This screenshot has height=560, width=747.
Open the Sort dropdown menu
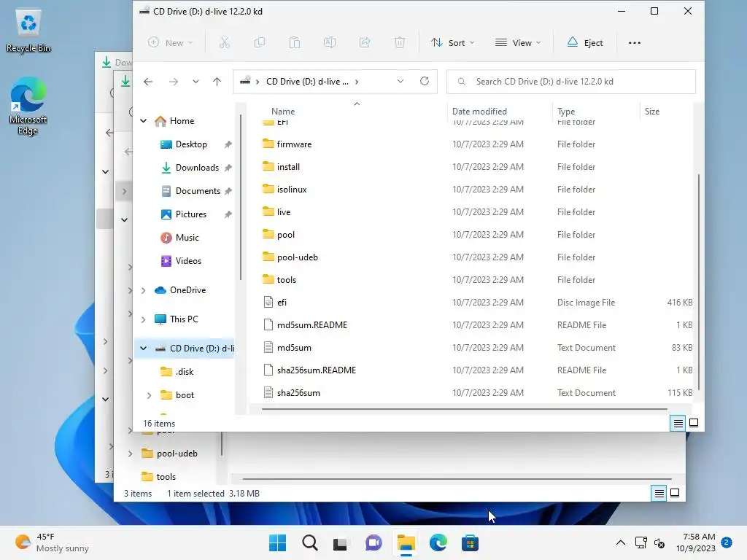click(x=452, y=43)
